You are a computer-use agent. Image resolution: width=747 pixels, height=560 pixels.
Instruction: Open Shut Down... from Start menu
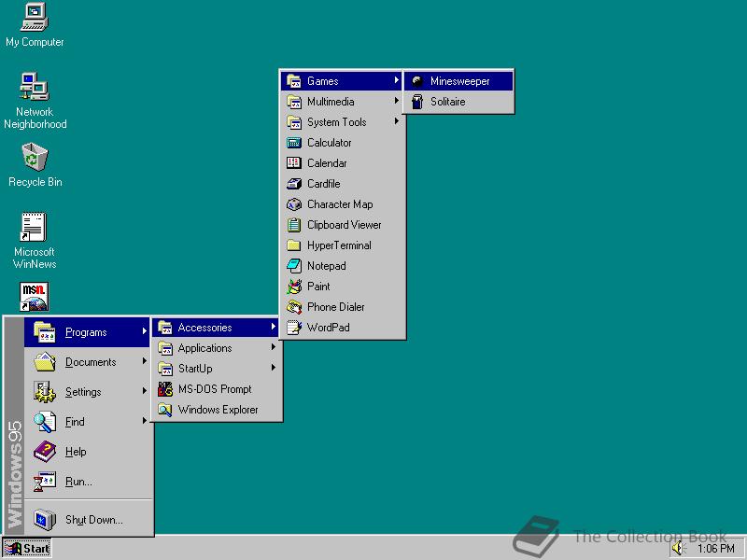(89, 520)
